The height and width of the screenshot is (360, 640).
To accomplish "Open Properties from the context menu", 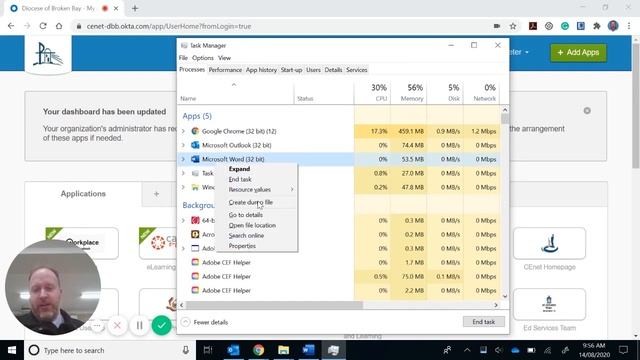I will 256,246.
